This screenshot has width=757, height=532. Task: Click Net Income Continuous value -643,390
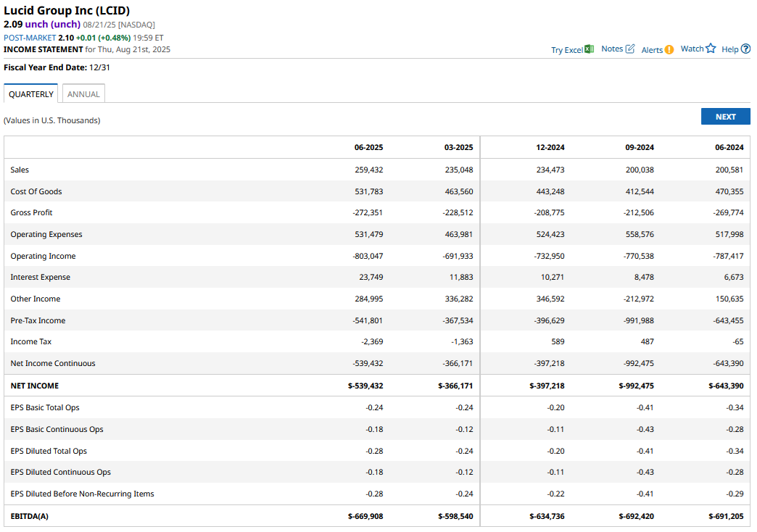(729, 364)
